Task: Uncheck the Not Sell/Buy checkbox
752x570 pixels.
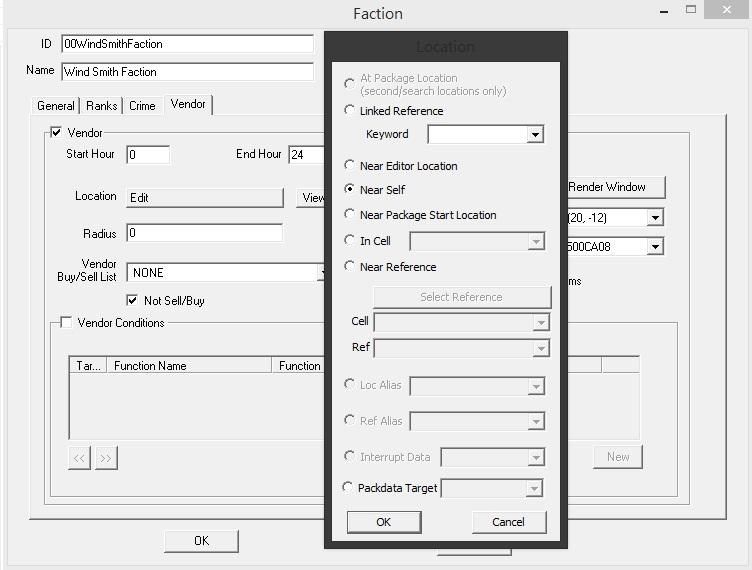Action: coord(132,300)
